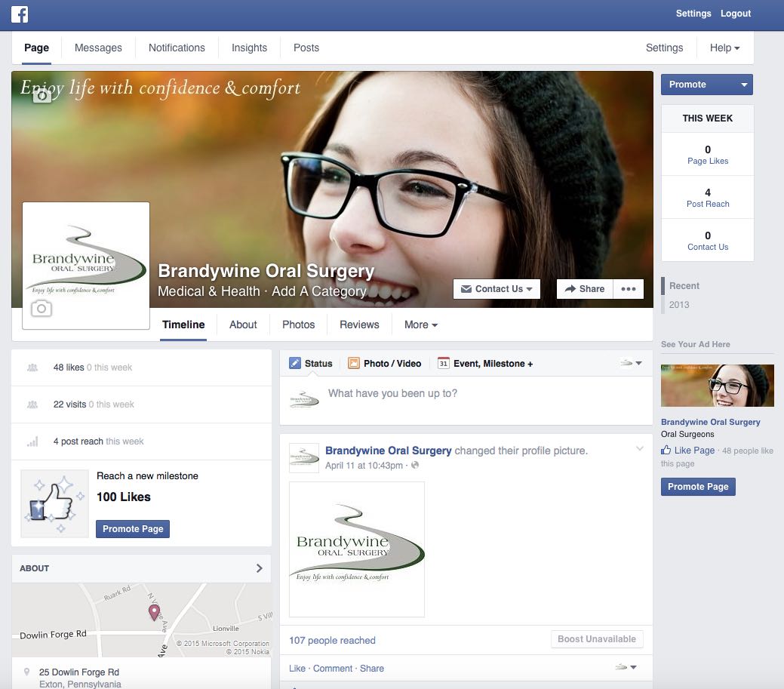Screen dimensions: 784x689
Task: Go to the Insights tab
Action: pyautogui.click(x=249, y=48)
